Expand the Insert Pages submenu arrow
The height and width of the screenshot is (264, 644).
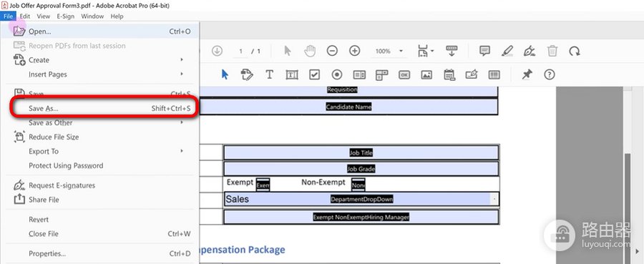click(182, 74)
